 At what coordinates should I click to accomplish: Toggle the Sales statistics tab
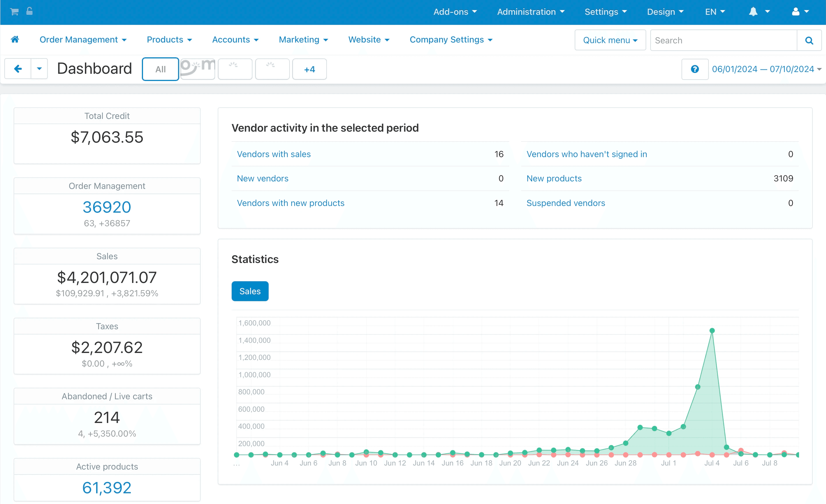[250, 291]
